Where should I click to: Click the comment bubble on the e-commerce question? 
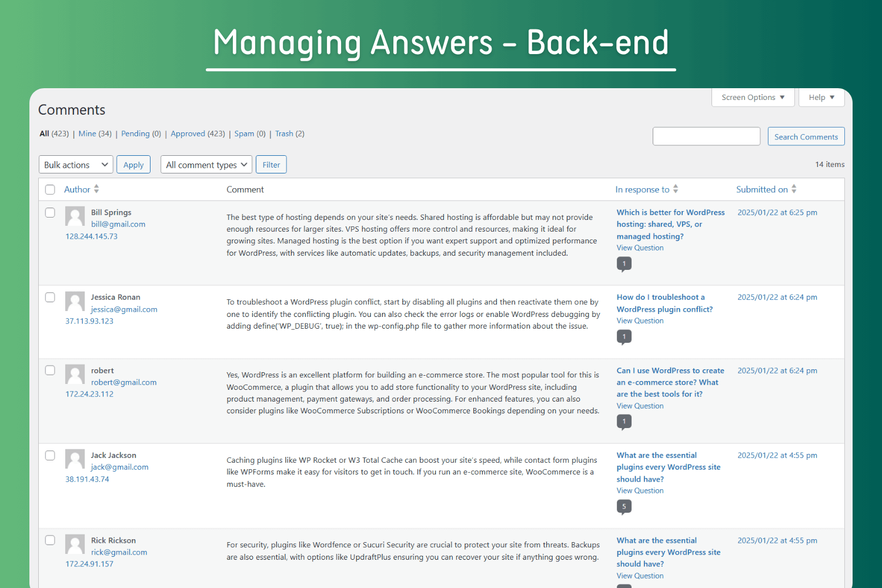pyautogui.click(x=624, y=422)
